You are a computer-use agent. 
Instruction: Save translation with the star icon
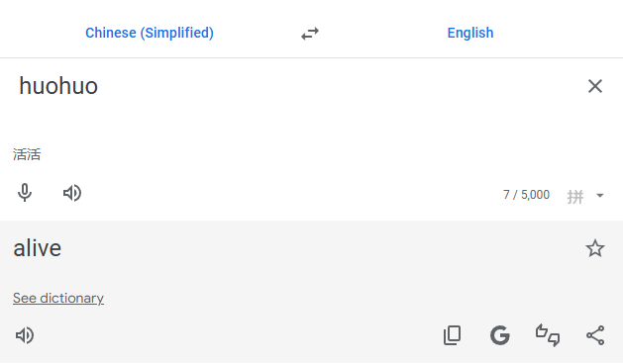595,248
